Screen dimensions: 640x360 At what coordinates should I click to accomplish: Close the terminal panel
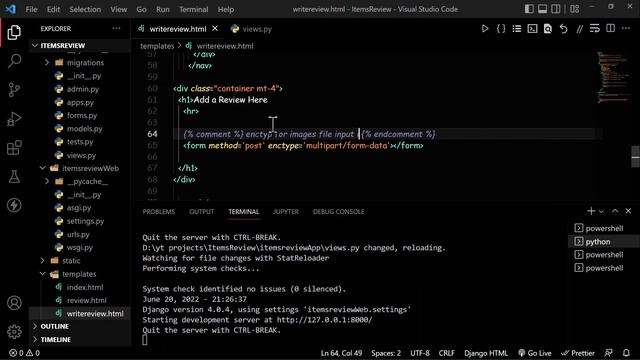[x=628, y=211]
